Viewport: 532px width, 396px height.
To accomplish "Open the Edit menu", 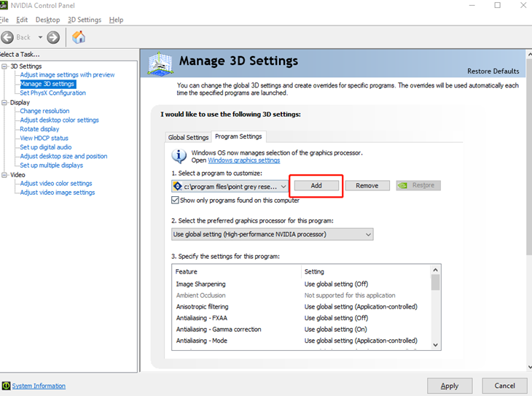I will (22, 20).
